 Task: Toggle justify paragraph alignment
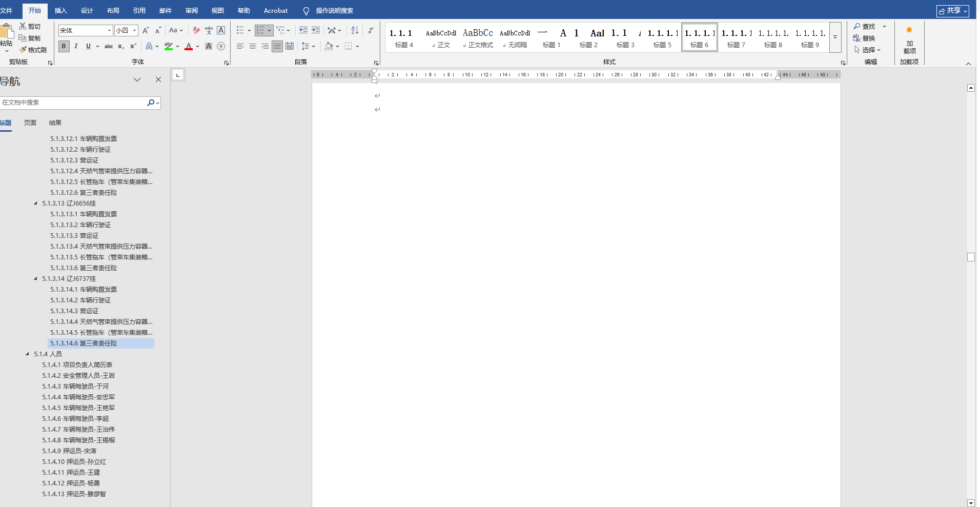point(277,46)
